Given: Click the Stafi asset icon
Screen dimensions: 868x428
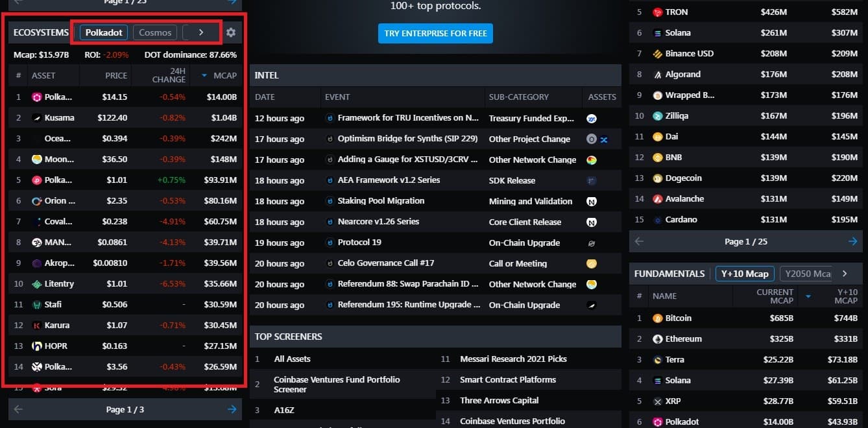Looking at the screenshot, I should (37, 305).
